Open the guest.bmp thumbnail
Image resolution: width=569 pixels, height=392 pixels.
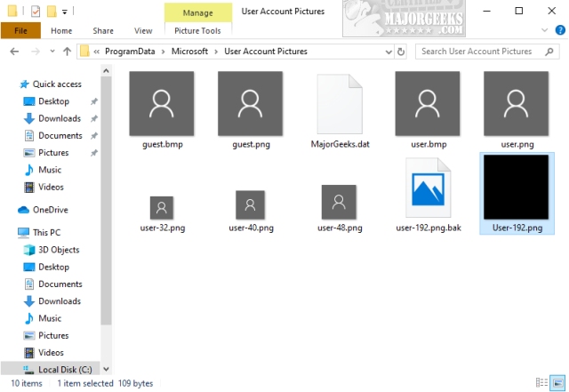click(162, 103)
